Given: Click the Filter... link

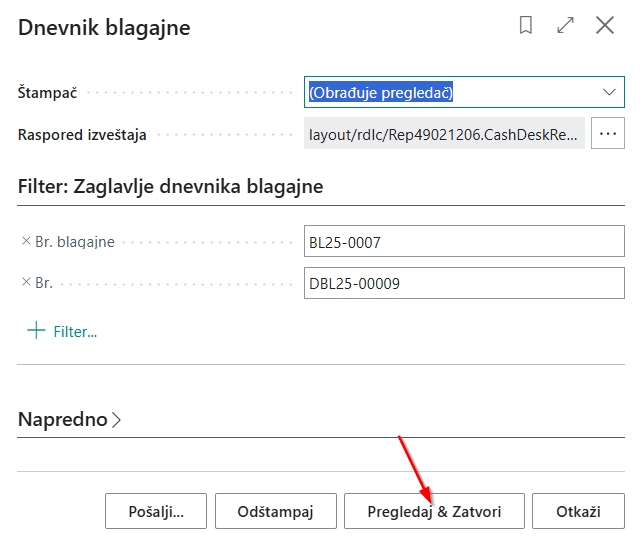Looking at the screenshot, I should coord(75,331).
